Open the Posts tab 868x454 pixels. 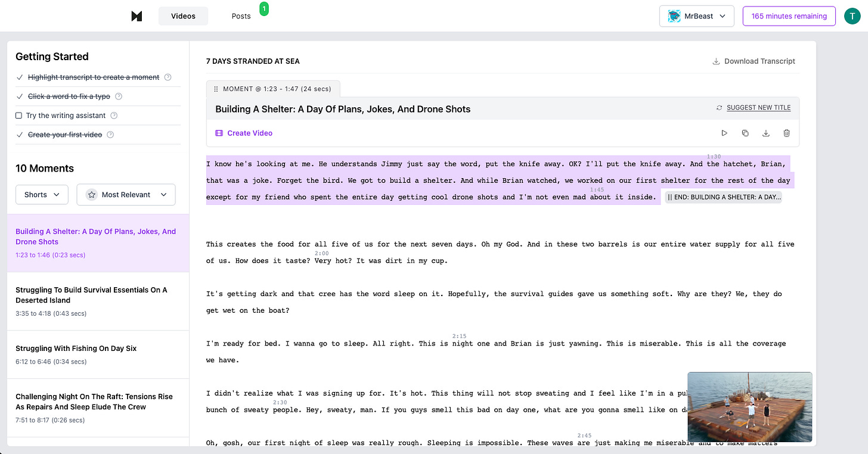coord(241,16)
